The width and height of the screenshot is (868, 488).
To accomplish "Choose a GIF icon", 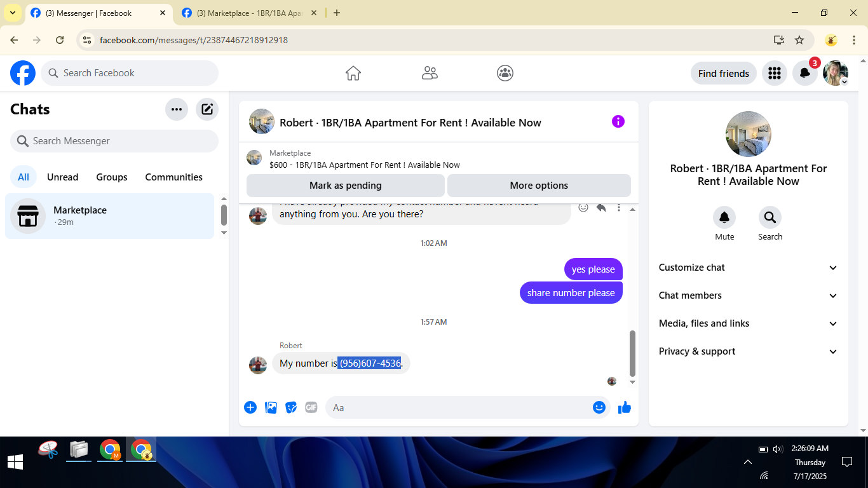I will [x=311, y=407].
